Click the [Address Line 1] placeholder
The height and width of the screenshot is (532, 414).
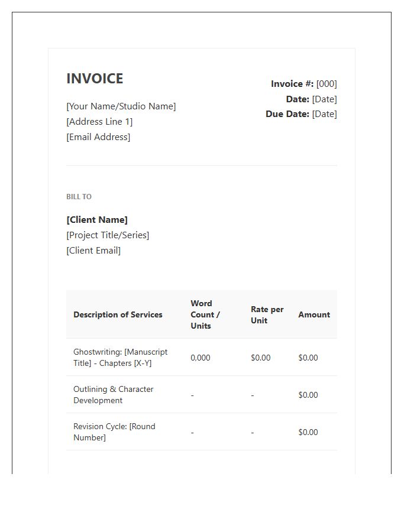[x=99, y=121]
